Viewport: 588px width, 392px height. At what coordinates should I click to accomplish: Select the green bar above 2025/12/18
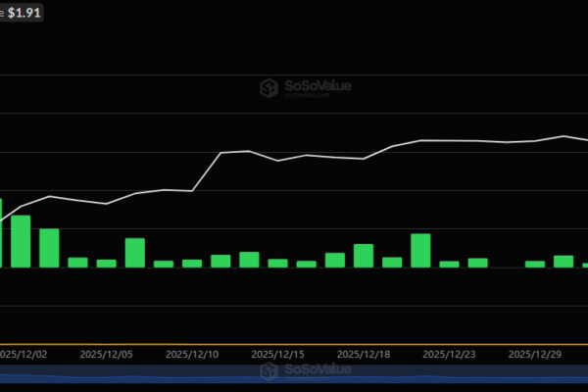coord(364,255)
